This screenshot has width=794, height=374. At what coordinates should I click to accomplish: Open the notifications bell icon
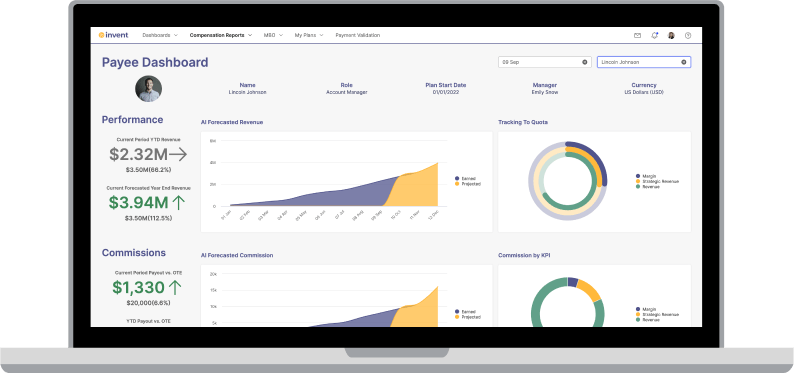click(x=654, y=35)
